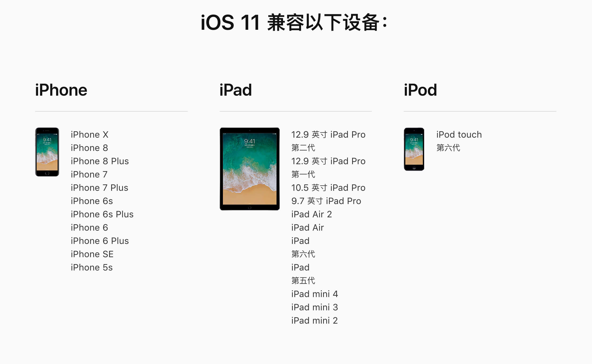592x364 pixels.
Task: Select iPod touch text
Action: [459, 134]
